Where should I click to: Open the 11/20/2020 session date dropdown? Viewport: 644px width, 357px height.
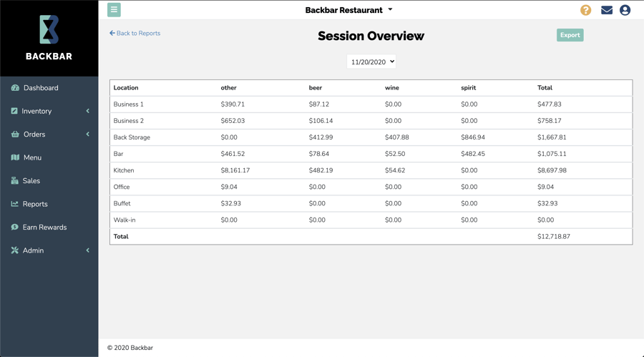pos(371,62)
